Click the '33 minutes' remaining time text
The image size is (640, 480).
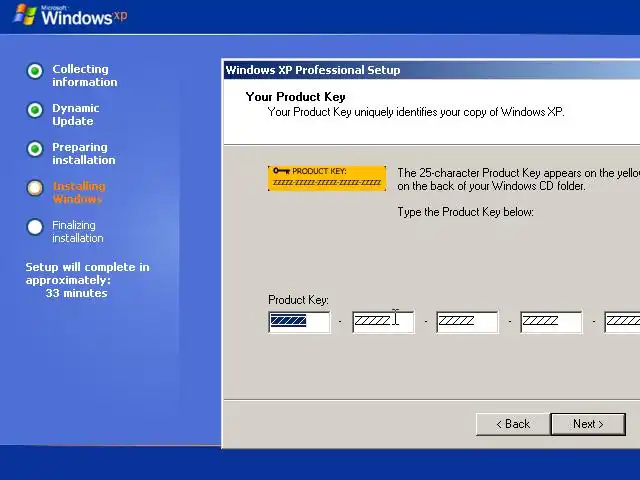point(77,293)
